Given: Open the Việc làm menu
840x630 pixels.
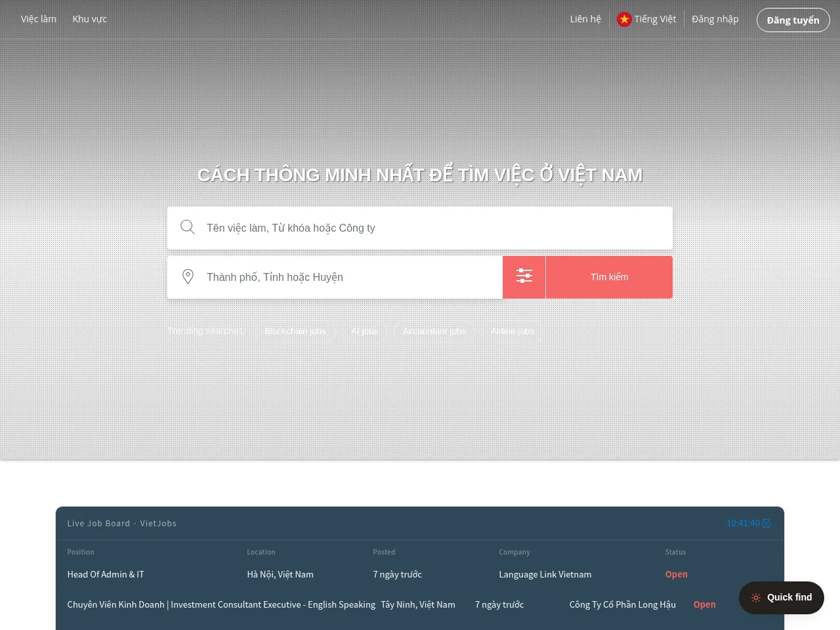Looking at the screenshot, I should (x=39, y=19).
